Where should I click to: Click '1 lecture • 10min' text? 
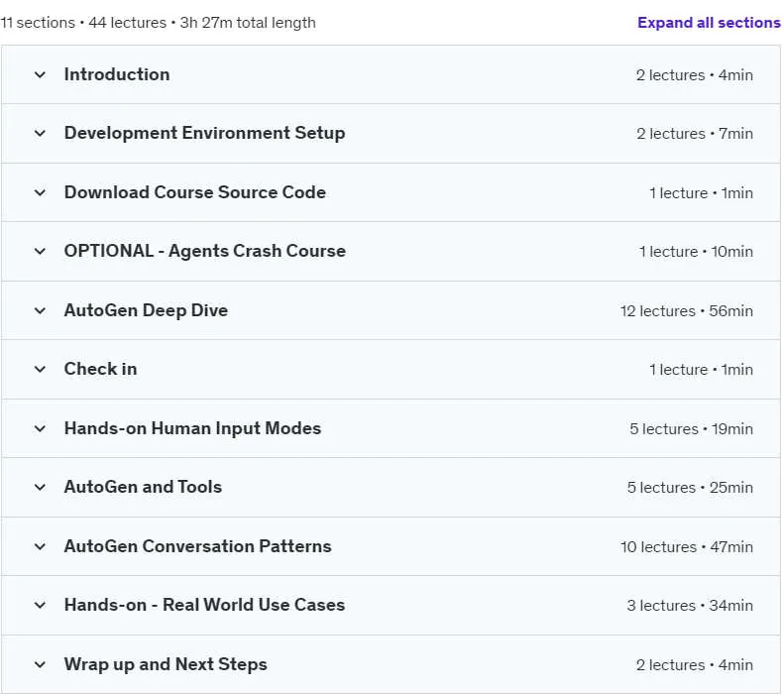click(696, 252)
